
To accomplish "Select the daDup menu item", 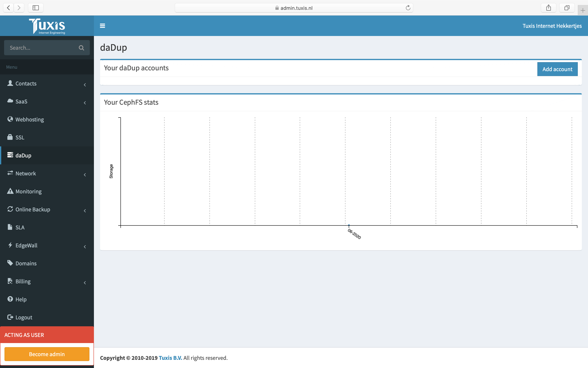I will click(x=47, y=155).
